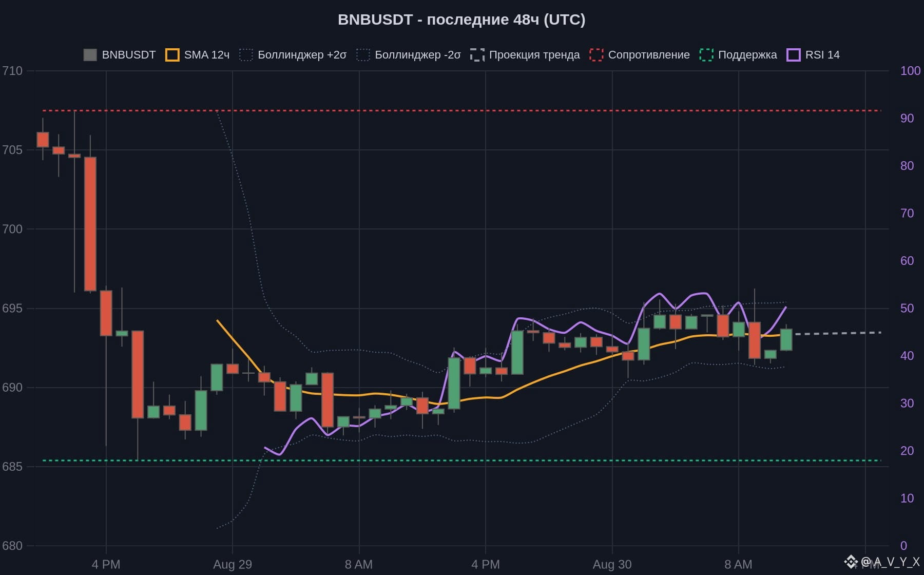Viewport: 924px width, 575px height.
Task: Click the 4 PM label between Aug 29 and Aug 30
Action: click(486, 564)
